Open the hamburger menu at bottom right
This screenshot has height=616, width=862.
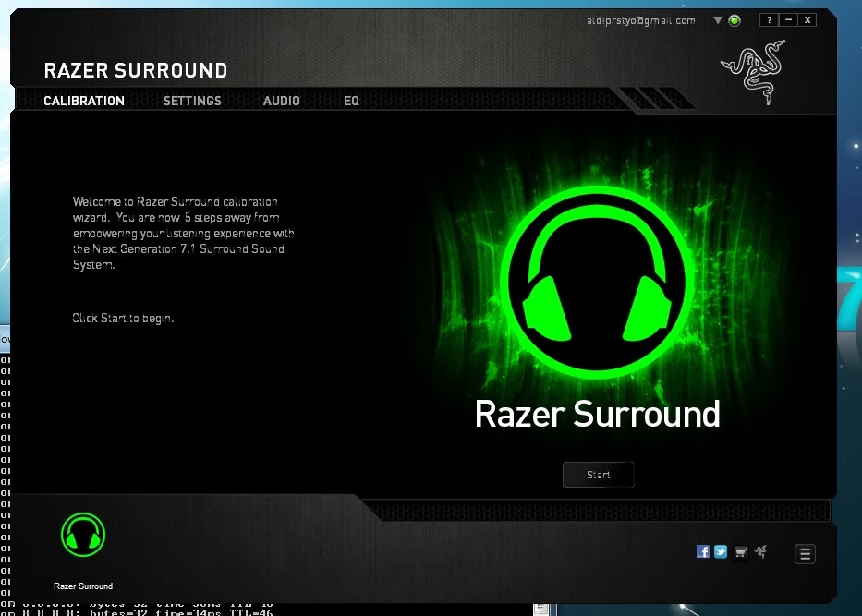pyautogui.click(x=805, y=554)
